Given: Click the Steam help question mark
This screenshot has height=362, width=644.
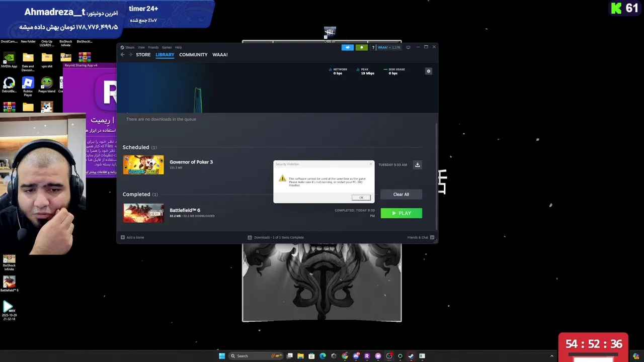Looking at the screenshot, I should coord(373,47).
